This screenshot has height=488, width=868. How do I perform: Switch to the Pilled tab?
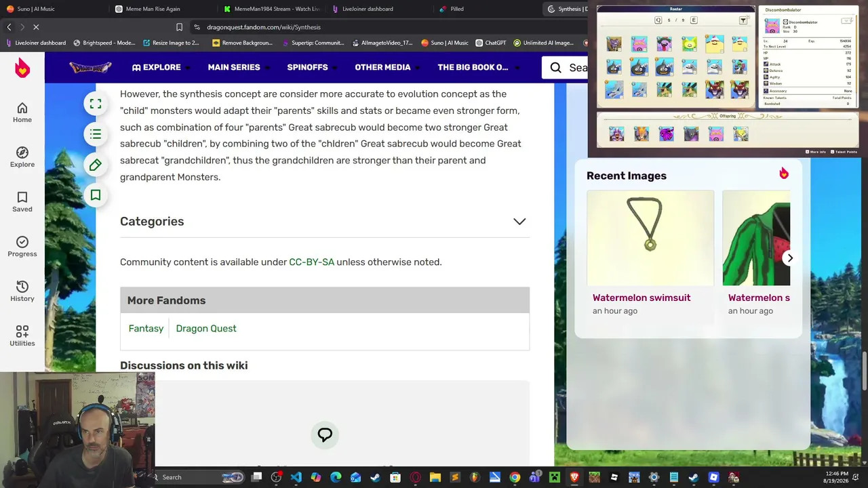(452, 9)
